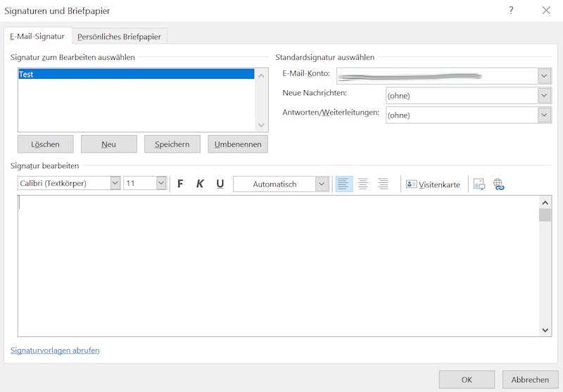Click the Neu button

(x=109, y=144)
